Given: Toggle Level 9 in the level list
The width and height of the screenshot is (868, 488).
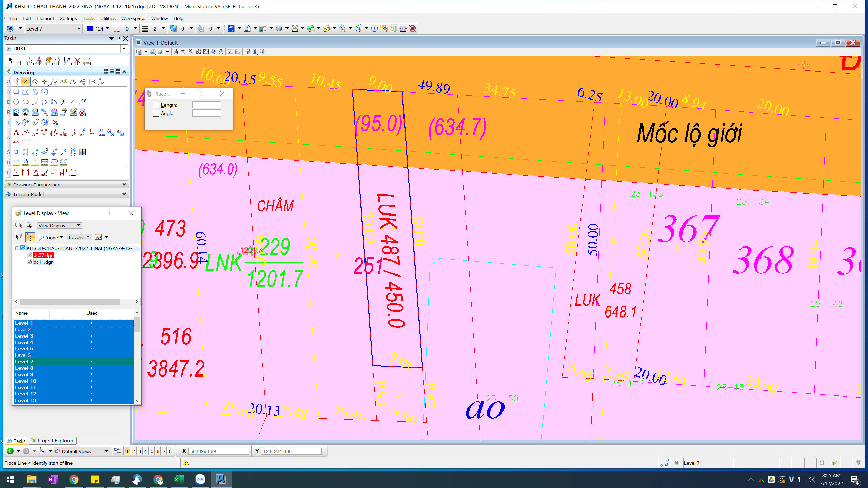Looking at the screenshot, I should pos(24,374).
